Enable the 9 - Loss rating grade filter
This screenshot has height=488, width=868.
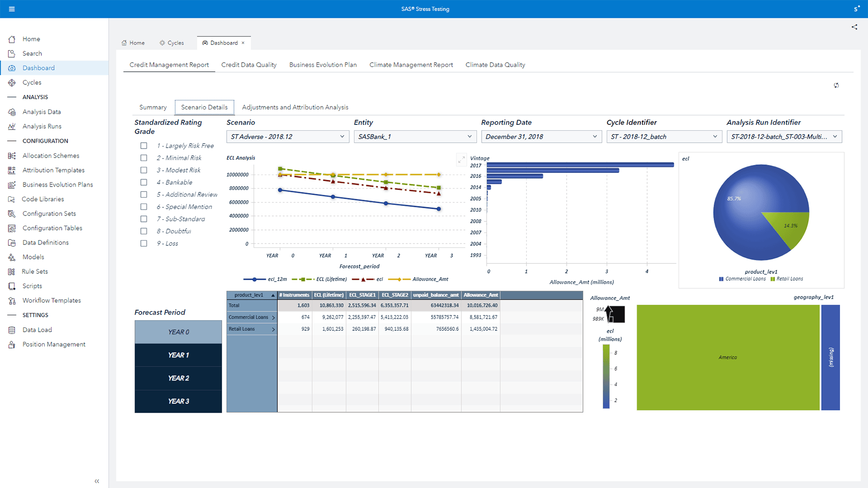[144, 243]
